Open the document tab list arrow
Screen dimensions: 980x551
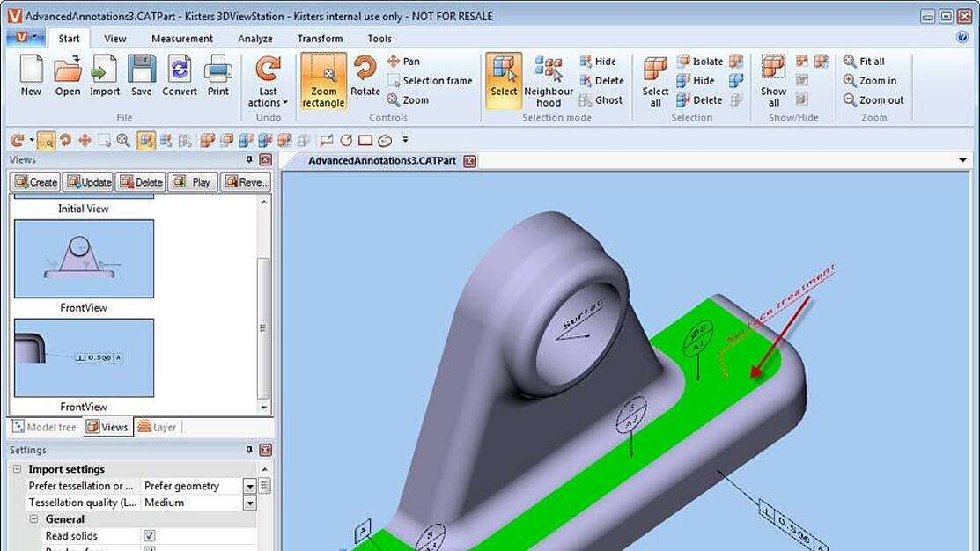click(962, 160)
